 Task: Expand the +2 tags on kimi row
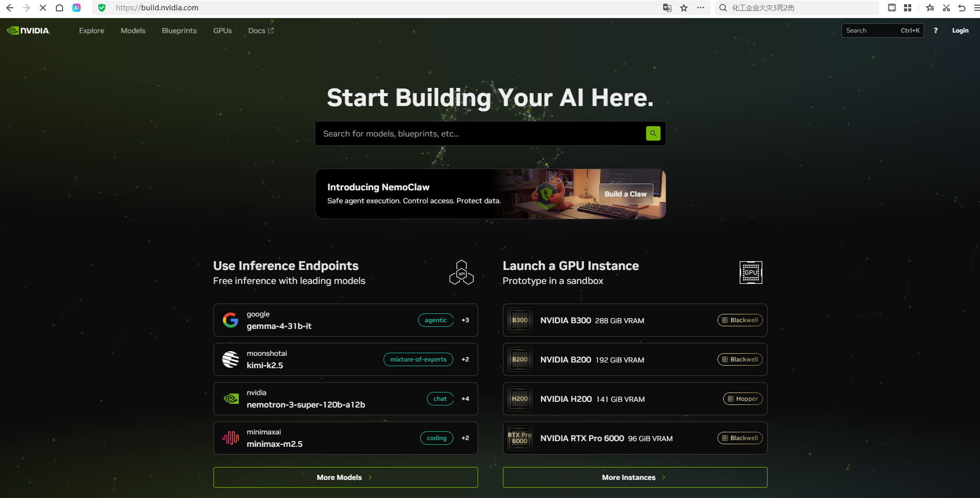[x=465, y=359]
